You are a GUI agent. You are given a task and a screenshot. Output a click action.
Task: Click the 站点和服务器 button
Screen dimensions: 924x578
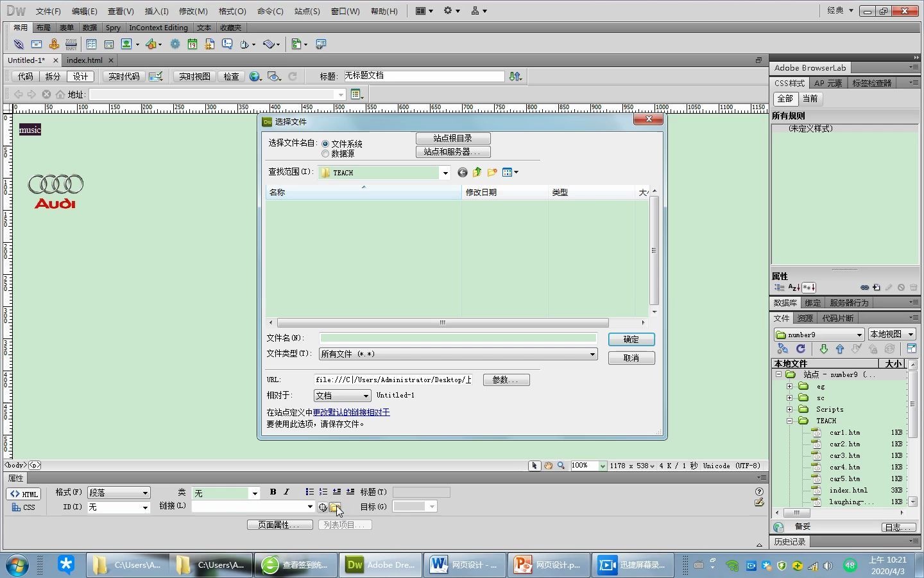point(453,152)
